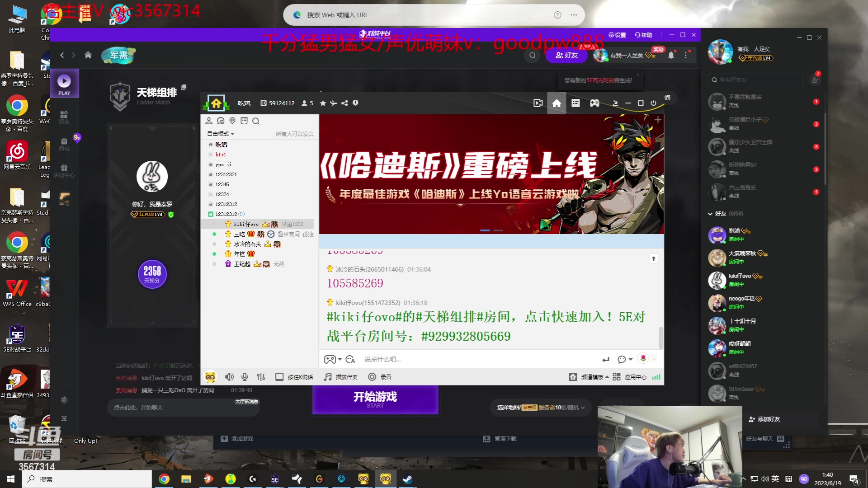The width and height of the screenshot is (868, 488).
Task: Switch to the channel home tab icon
Action: (557, 103)
